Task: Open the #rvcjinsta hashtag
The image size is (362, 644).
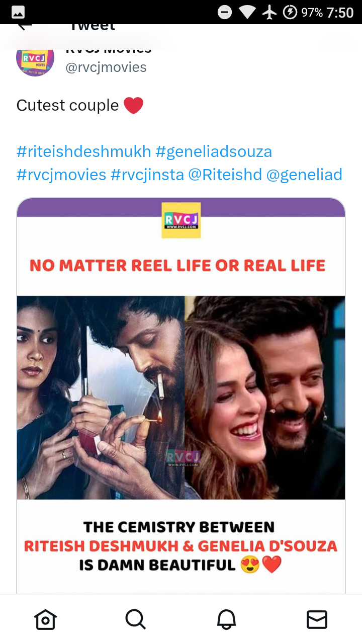Action: pyautogui.click(x=147, y=175)
